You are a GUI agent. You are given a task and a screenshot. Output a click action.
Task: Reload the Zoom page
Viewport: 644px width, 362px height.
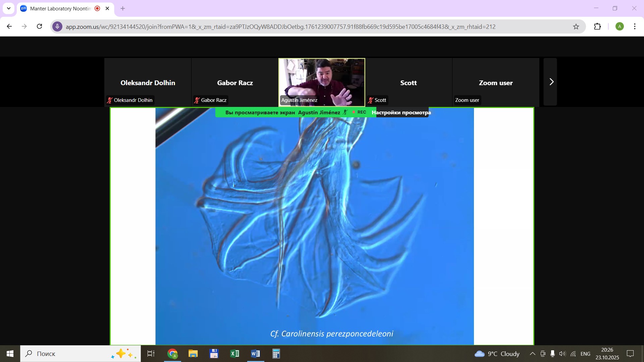coord(40,26)
